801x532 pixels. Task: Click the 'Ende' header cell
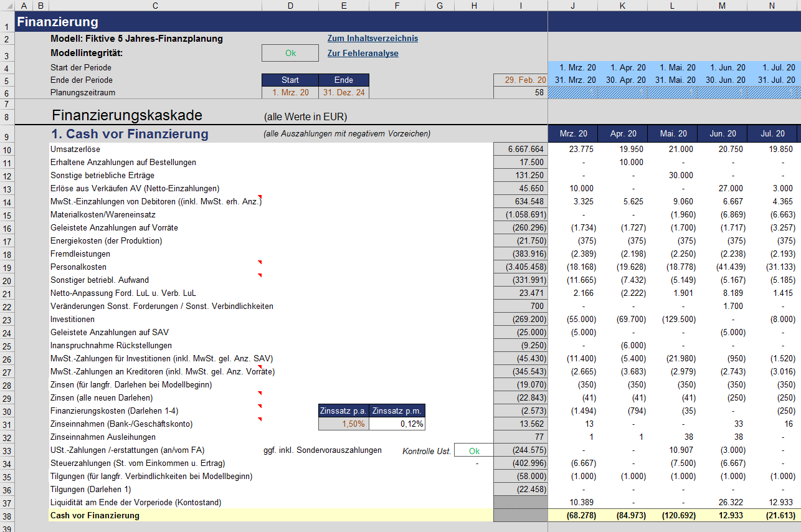pos(344,80)
